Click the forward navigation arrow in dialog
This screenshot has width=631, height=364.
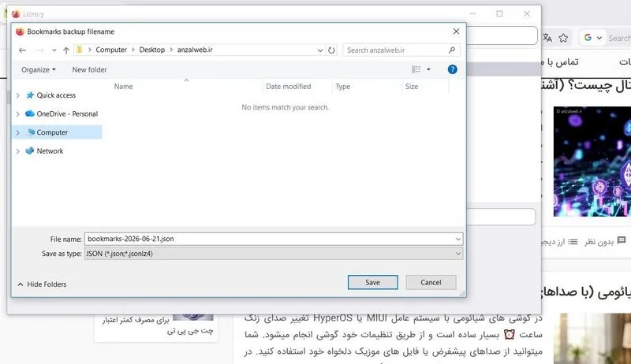40,50
